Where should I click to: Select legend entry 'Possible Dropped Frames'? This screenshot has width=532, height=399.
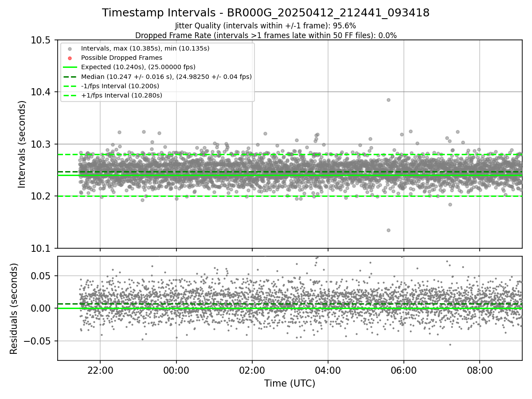(x=121, y=58)
